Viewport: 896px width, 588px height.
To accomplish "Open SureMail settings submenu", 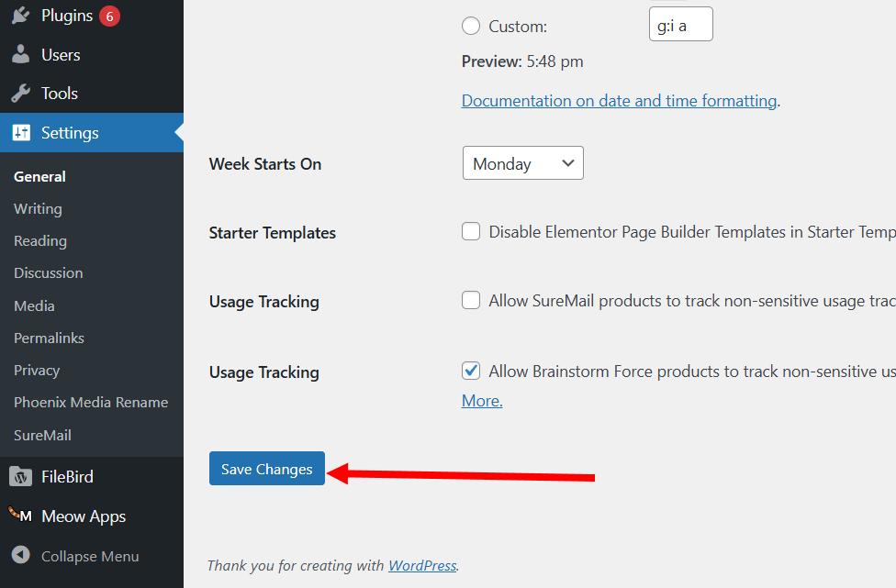I will click(42, 435).
